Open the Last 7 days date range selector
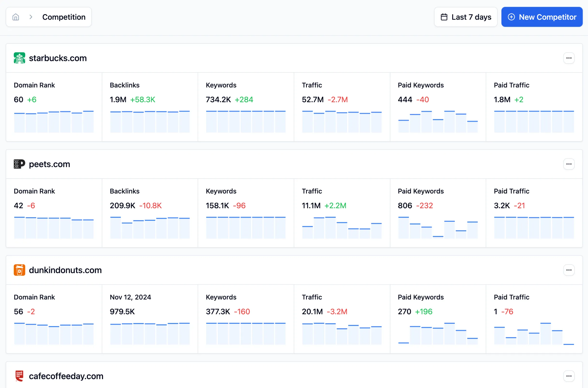The width and height of the screenshot is (588, 388). click(x=465, y=17)
